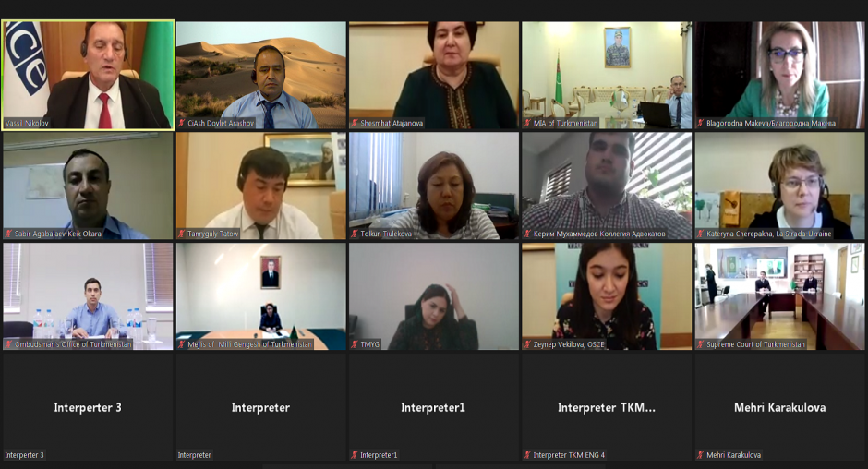
Task: Click muted mic icon on Supreme Court tile
Action: 700,344
